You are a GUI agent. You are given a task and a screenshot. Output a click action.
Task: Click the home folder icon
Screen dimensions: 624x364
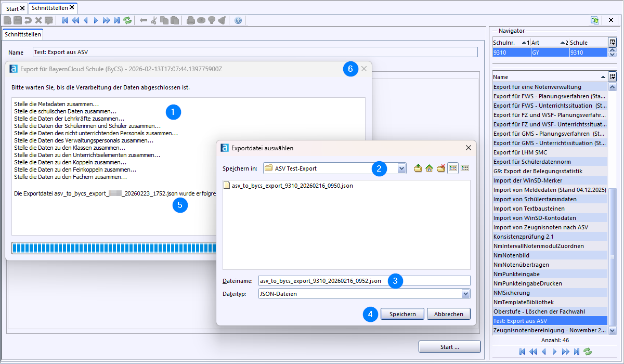click(x=429, y=168)
